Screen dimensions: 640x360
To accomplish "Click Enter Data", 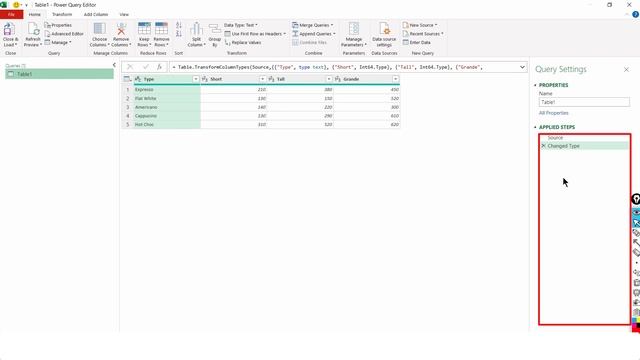I will click(416, 42).
